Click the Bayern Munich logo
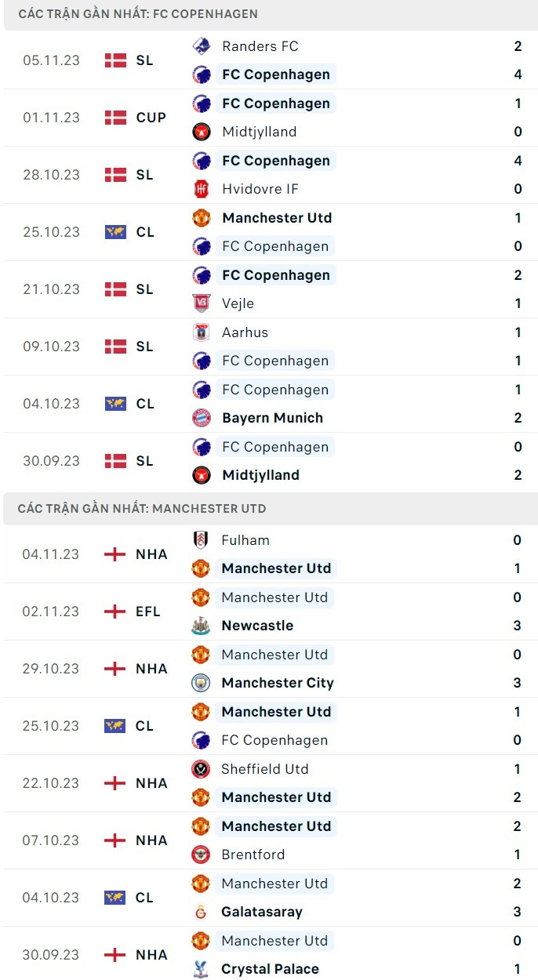 (x=202, y=418)
